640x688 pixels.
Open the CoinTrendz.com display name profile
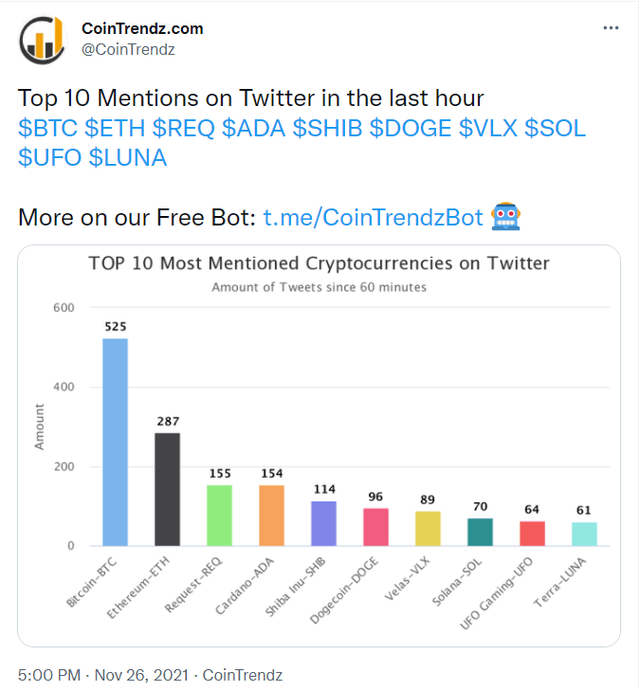(142, 28)
